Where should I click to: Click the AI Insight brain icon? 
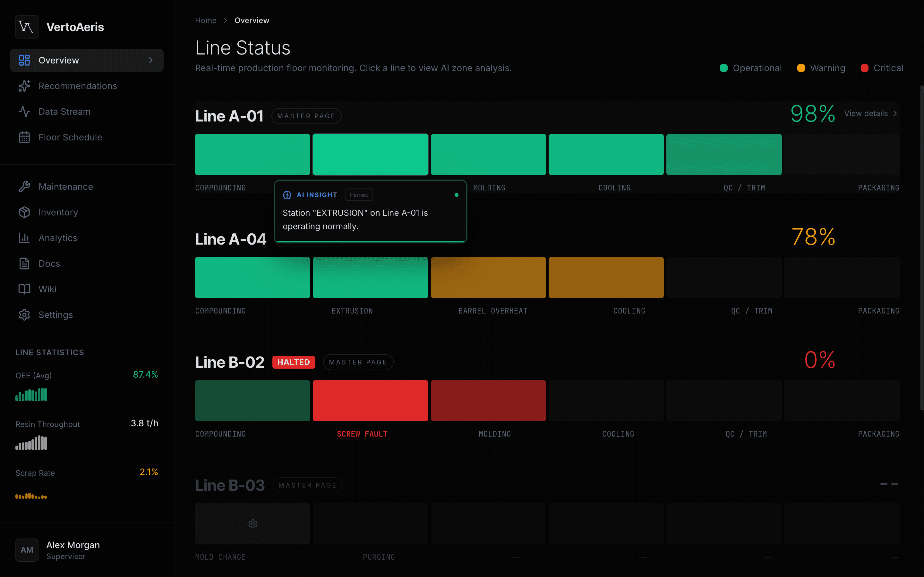(x=287, y=195)
